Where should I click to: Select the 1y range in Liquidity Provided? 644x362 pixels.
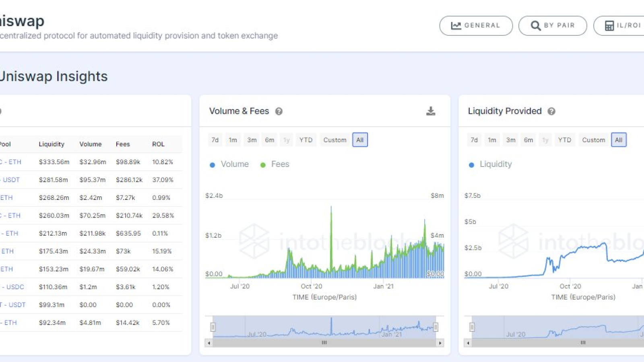coord(545,140)
